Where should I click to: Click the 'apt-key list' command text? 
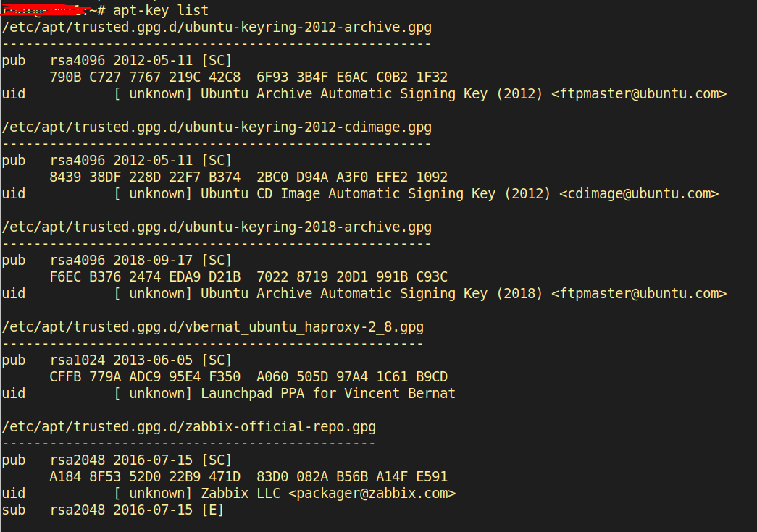(x=161, y=10)
